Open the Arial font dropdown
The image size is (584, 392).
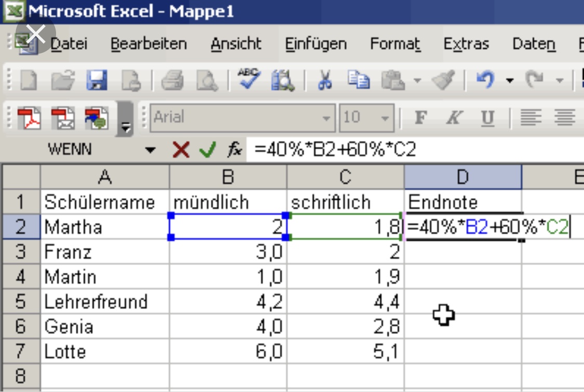click(x=326, y=117)
